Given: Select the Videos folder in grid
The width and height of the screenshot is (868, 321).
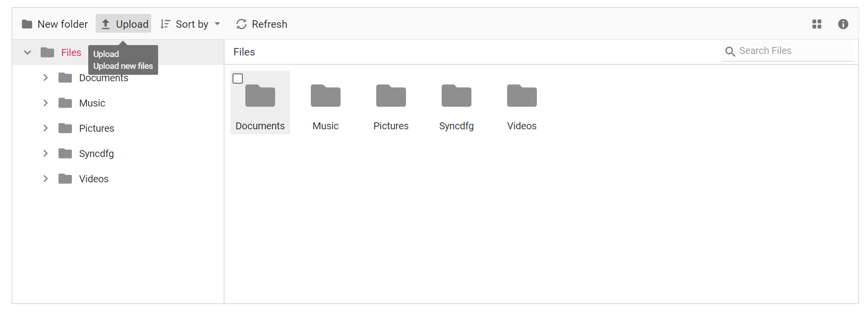Looking at the screenshot, I should [522, 103].
